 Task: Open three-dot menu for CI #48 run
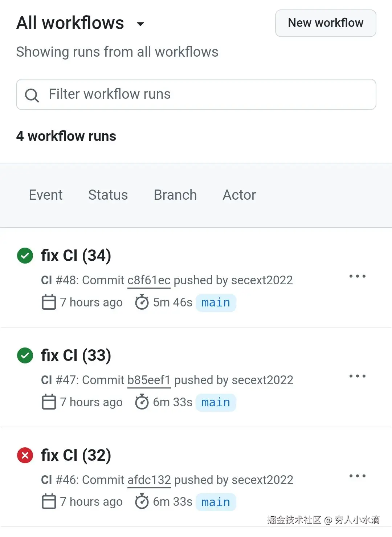pos(357,276)
